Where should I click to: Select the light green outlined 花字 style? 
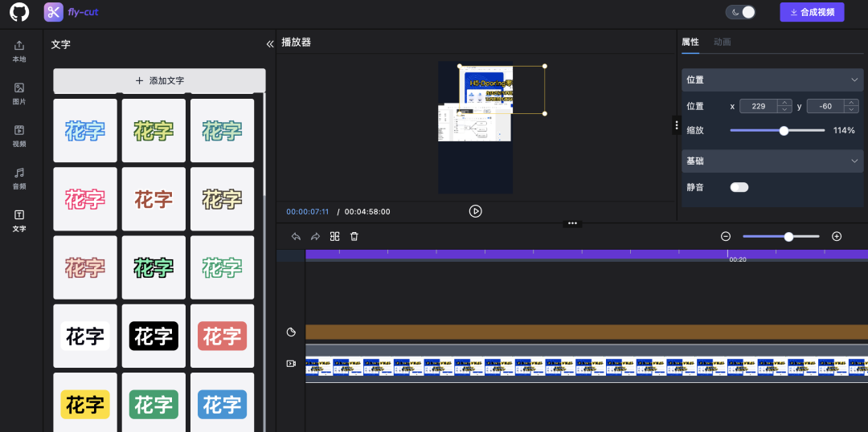[223, 267]
